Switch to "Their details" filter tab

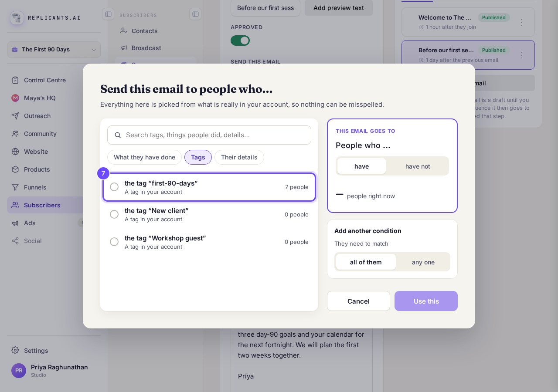pyautogui.click(x=239, y=157)
